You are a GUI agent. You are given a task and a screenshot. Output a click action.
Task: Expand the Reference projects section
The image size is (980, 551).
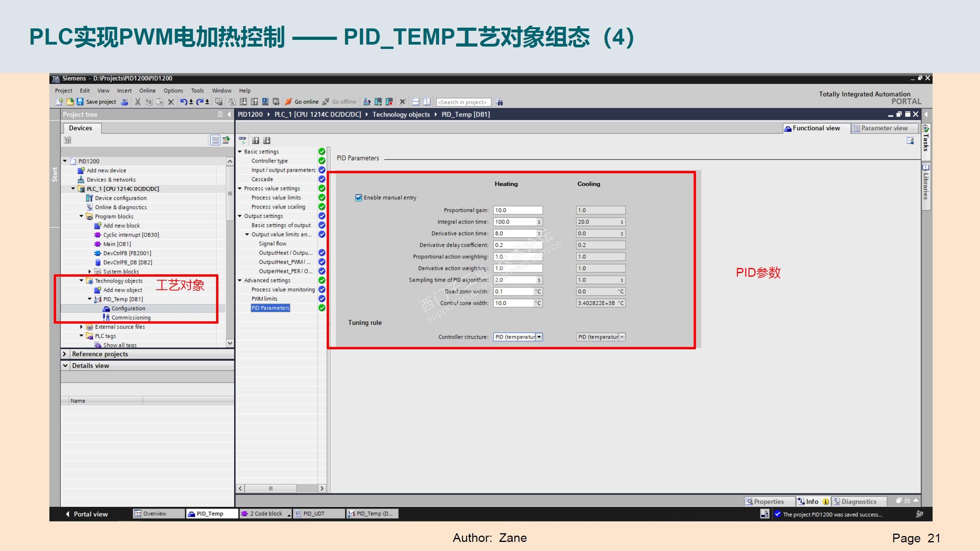coord(65,354)
